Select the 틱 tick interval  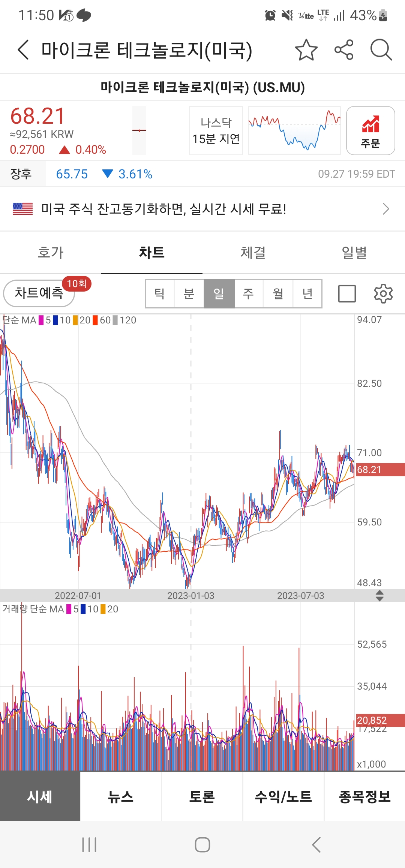coord(160,293)
